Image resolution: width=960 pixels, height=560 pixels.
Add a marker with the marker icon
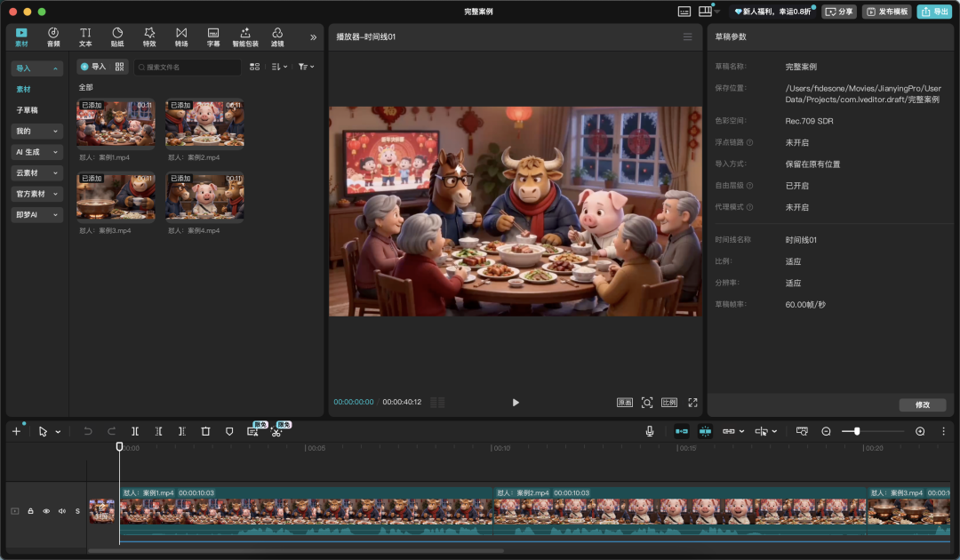(x=229, y=431)
